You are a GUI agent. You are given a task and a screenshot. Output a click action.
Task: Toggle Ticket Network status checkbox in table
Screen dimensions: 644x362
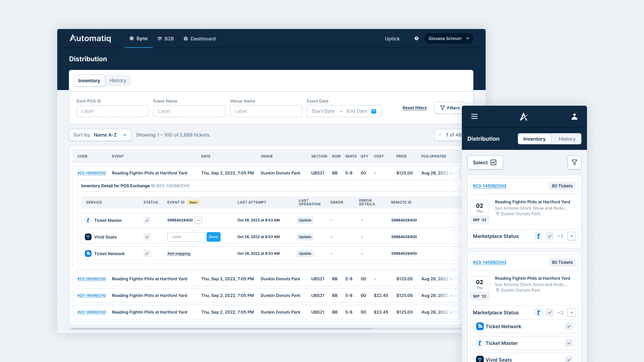pyautogui.click(x=147, y=253)
